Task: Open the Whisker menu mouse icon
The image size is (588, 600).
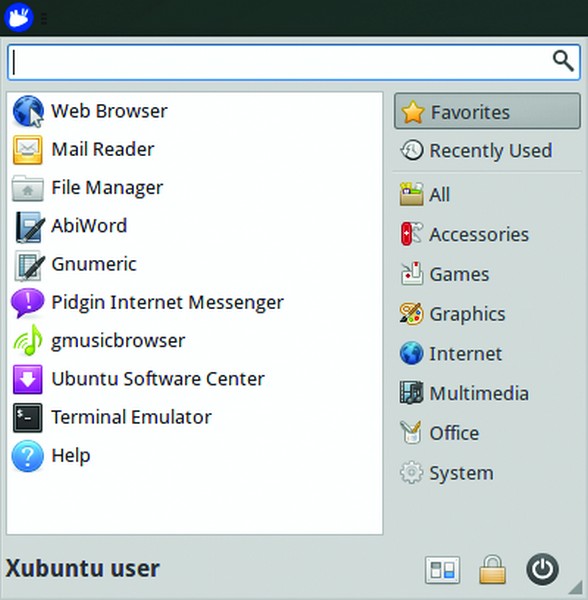Action: click(x=18, y=17)
